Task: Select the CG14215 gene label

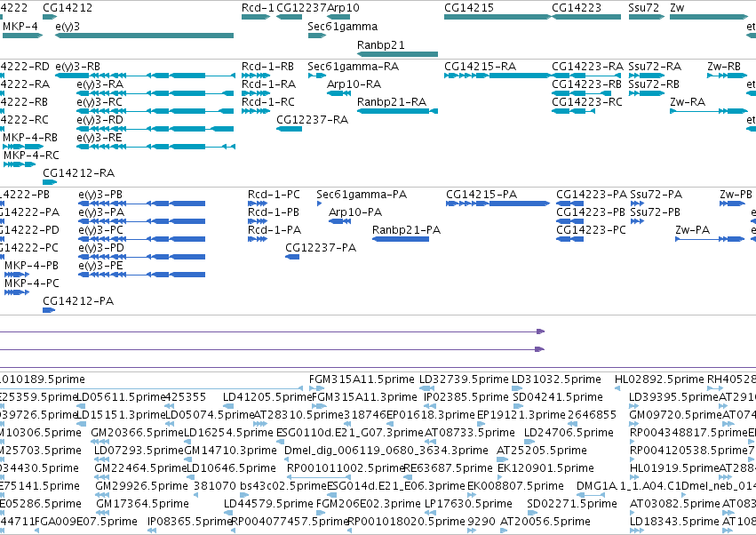Action: click(x=469, y=8)
